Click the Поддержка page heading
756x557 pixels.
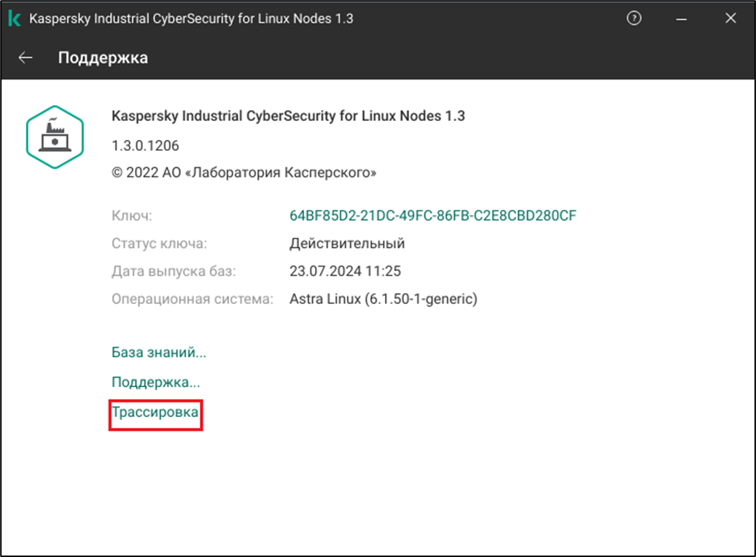click(x=103, y=58)
